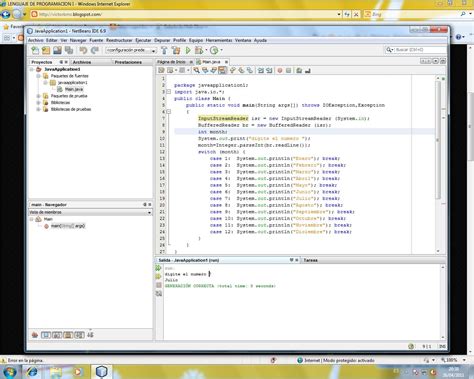
Task: Open the Ayuda menu
Action: [x=260, y=40]
